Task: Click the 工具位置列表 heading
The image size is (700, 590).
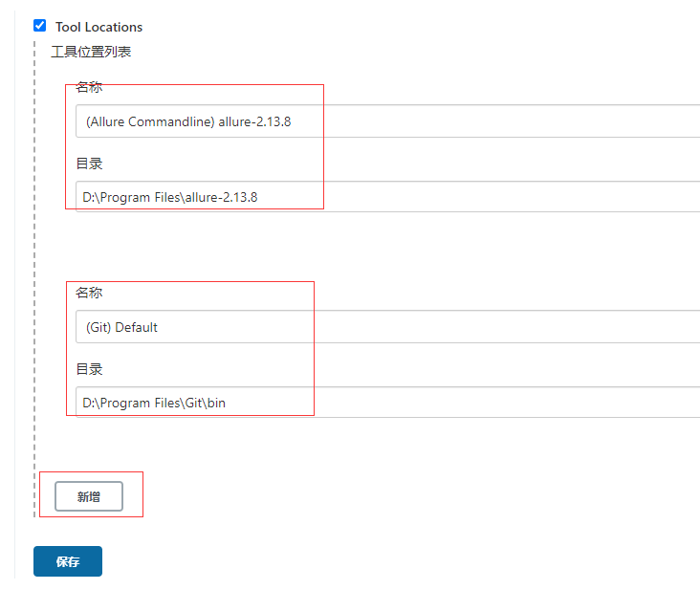Action: tap(91, 52)
